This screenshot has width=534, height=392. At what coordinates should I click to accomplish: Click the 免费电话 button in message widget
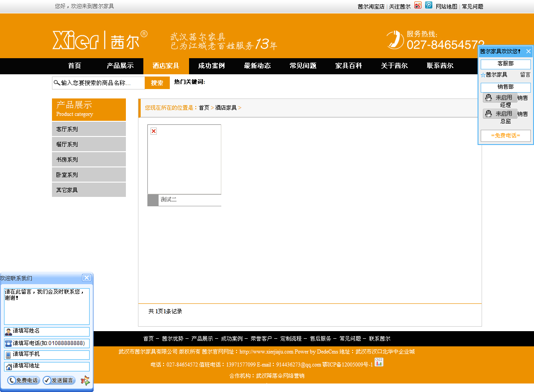tap(24, 380)
